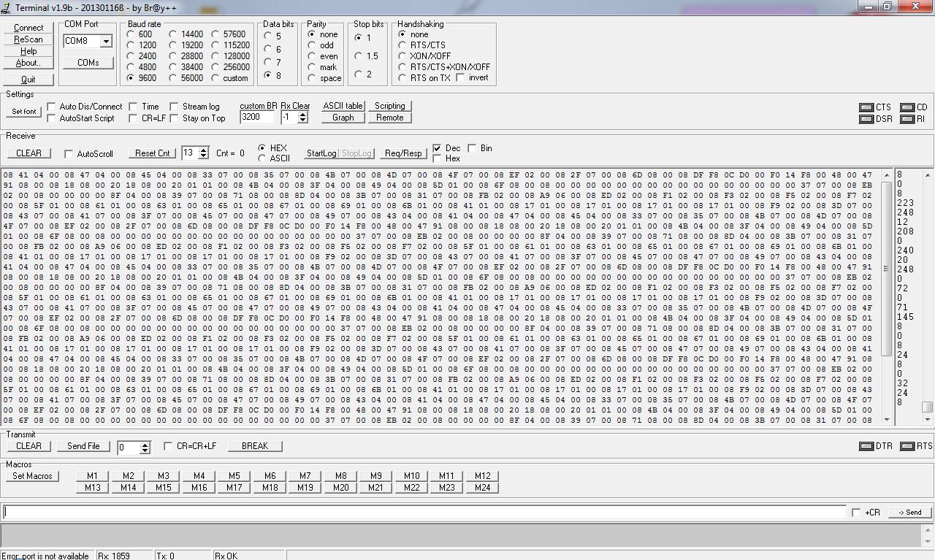Image resolution: width=935 pixels, height=560 pixels.
Task: Click the -> Send button
Action: [909, 513]
